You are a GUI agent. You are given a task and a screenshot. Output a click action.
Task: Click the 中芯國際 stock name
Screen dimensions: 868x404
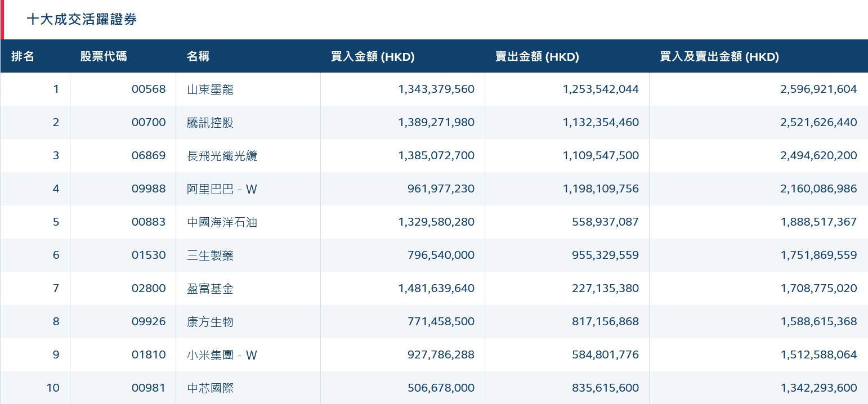click(210, 388)
